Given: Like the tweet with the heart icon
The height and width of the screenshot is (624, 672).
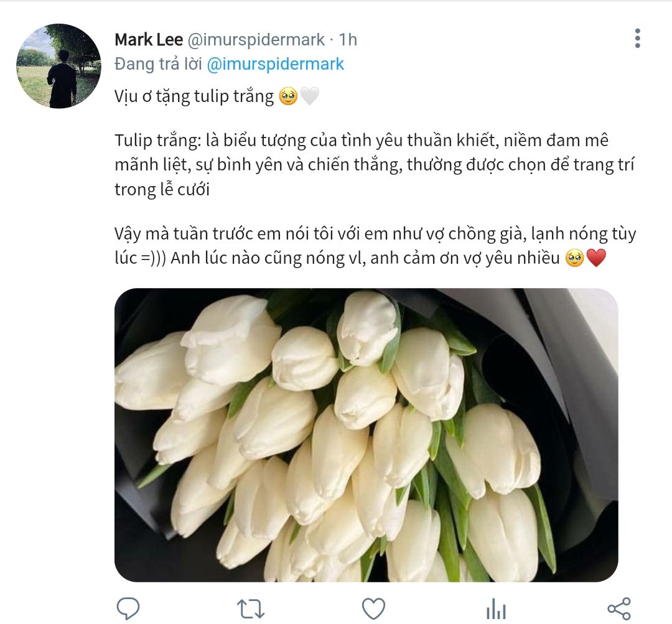Looking at the screenshot, I should click(373, 608).
